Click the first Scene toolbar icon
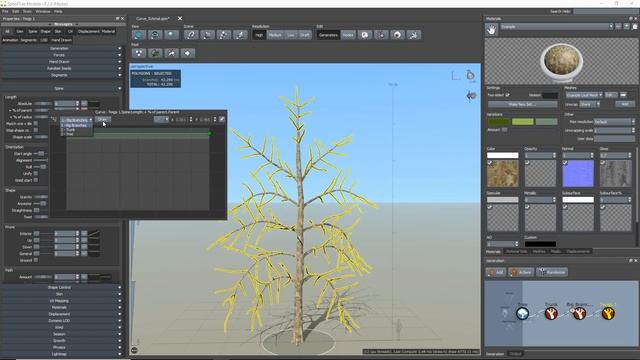640x360 pixels. [191, 35]
